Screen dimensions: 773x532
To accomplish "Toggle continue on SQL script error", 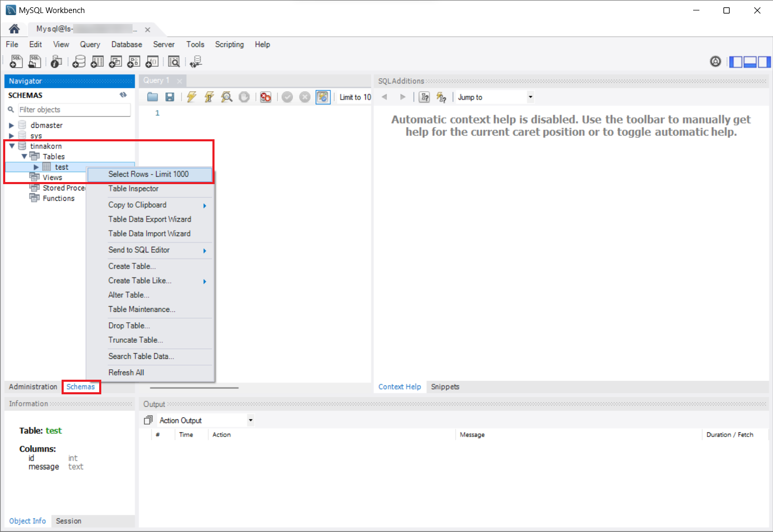I will coord(266,97).
